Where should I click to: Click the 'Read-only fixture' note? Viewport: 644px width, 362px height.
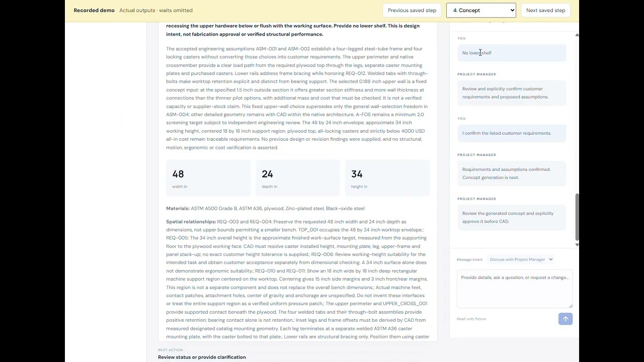tap(471, 319)
